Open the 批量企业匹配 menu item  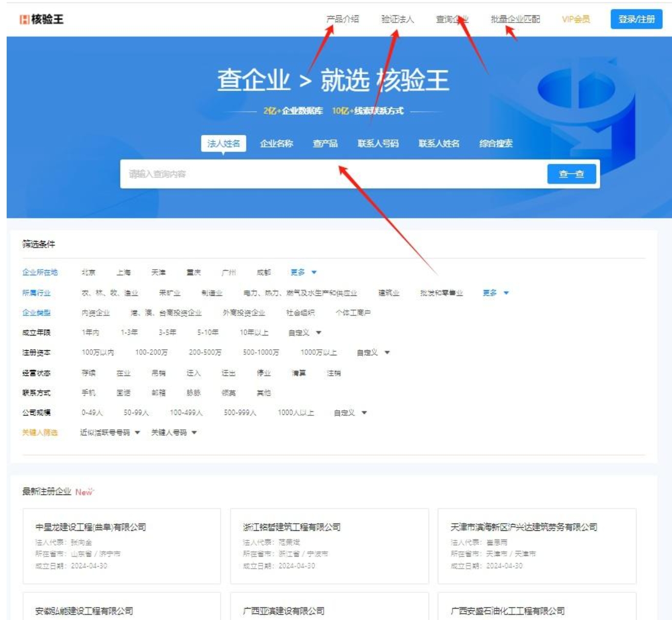pos(515,19)
